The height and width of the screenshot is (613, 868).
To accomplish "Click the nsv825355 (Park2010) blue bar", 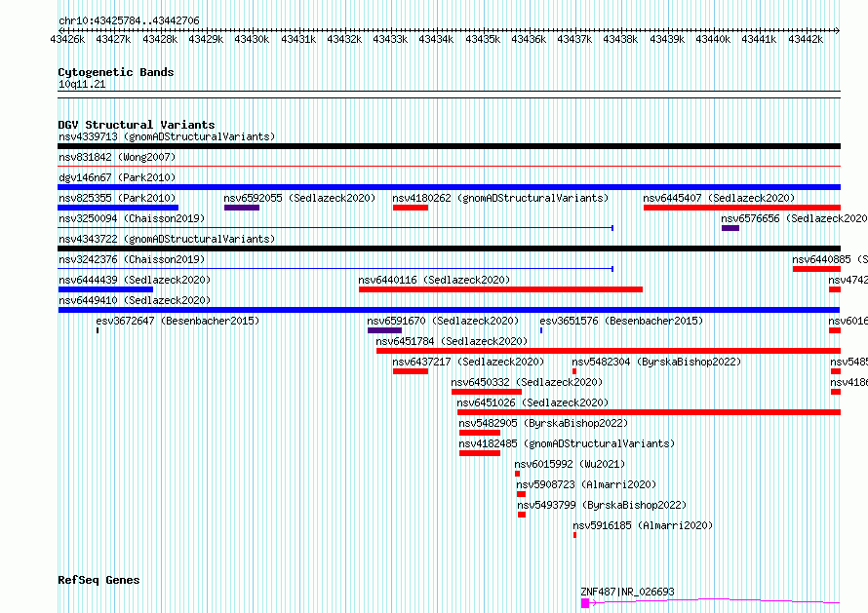I will pyautogui.click(x=118, y=208).
